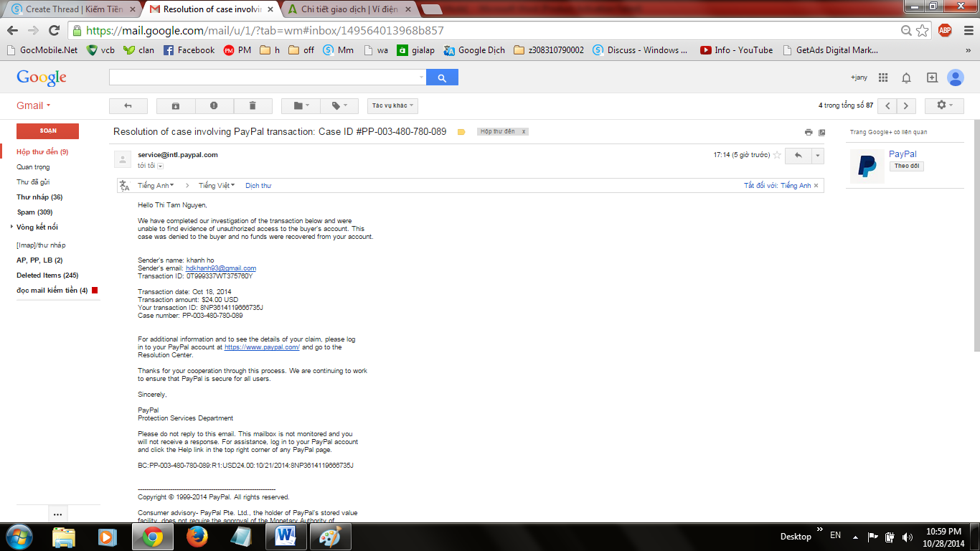This screenshot has height=551, width=980.
Task: Toggle the yellow importance marker
Action: [x=461, y=132]
